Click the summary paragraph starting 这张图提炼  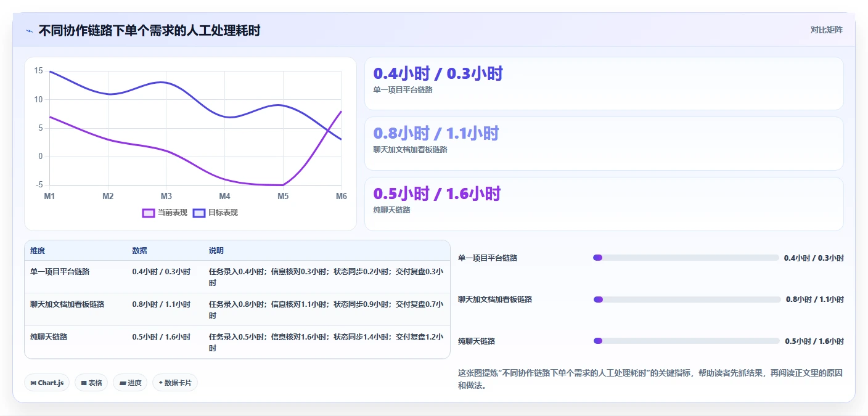coord(650,380)
